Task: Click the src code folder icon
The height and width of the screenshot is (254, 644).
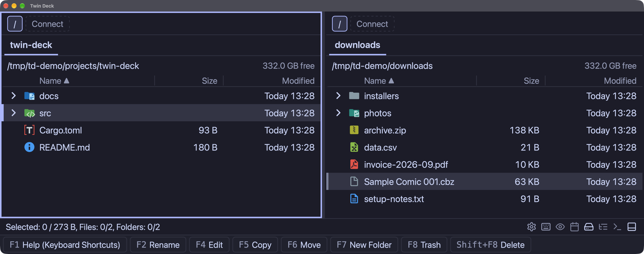Action: point(29,113)
